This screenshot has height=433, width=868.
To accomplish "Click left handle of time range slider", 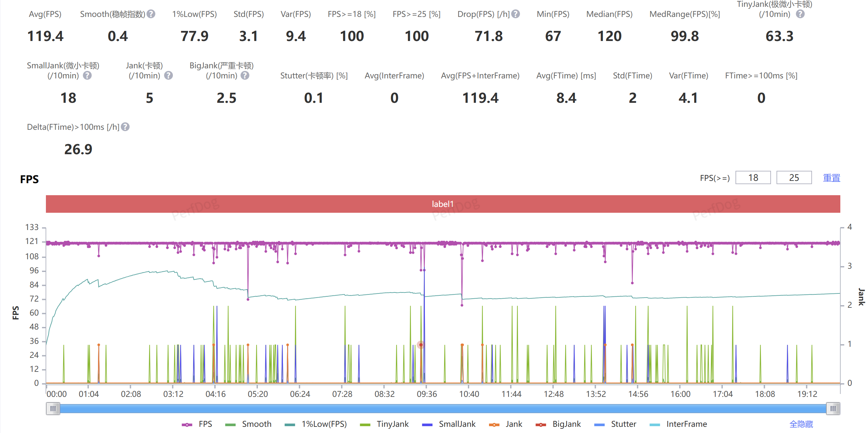I will pos(53,408).
